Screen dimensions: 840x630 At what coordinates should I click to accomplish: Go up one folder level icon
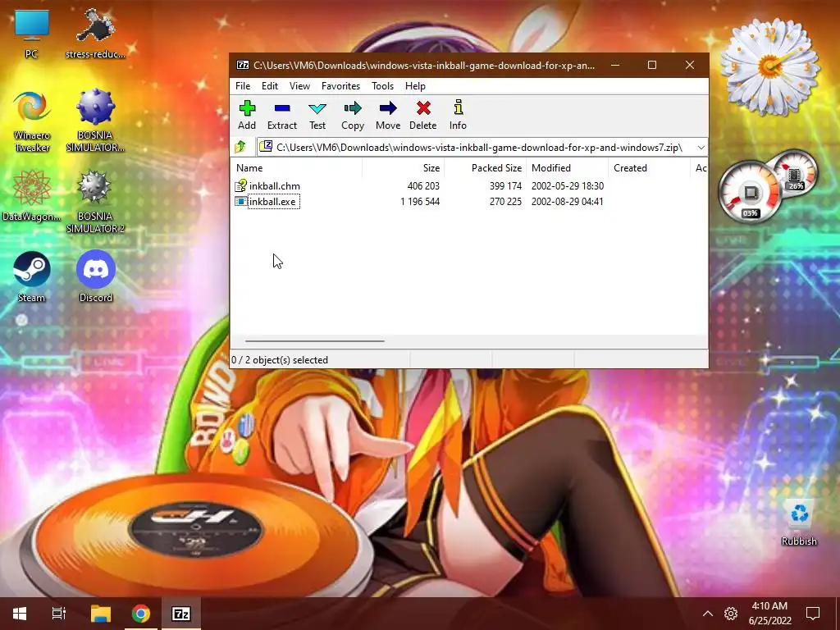240,147
